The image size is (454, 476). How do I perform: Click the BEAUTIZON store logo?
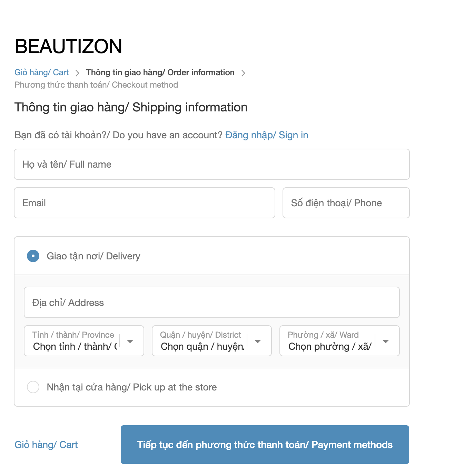pyautogui.click(x=68, y=46)
